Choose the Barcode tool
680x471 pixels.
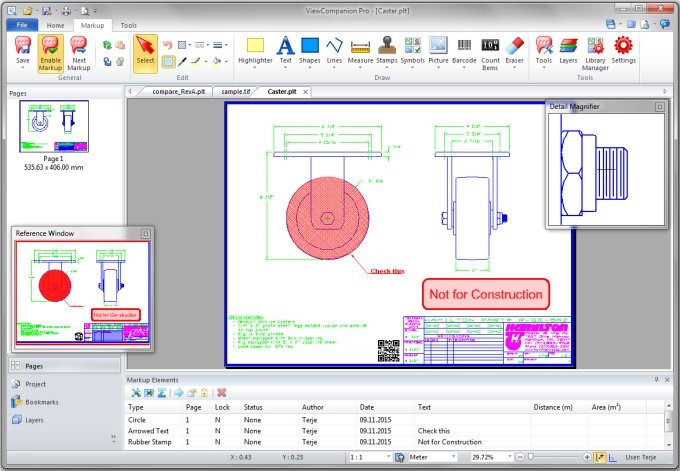click(x=465, y=46)
